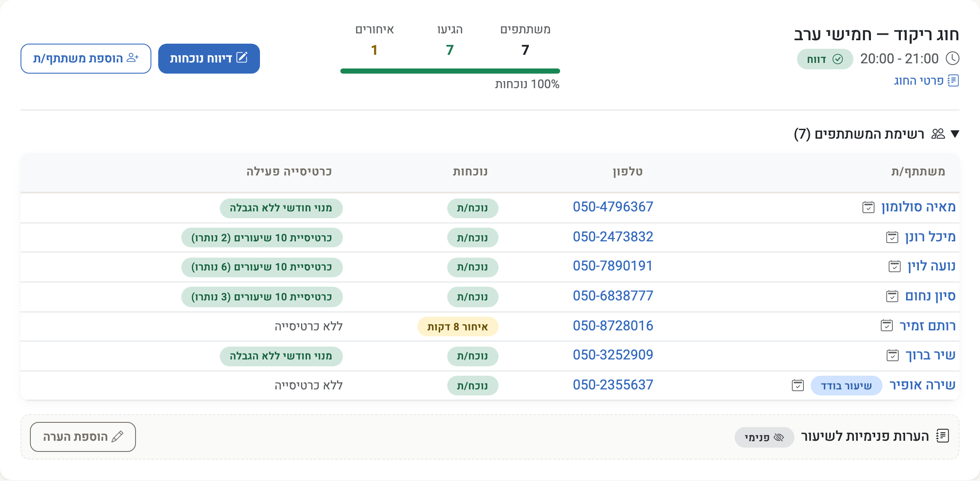Screen dimensions: 980x481
Task: Open calendar icon next to מאיה סולומון
Action: [x=868, y=208]
